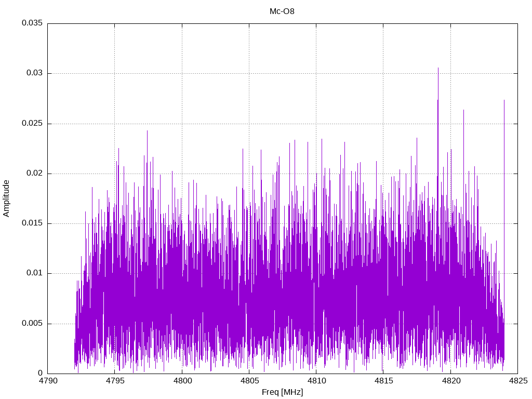The width and height of the screenshot is (532, 399).
Task: Pick the 0.015 y-axis tick label
Action: (32, 223)
